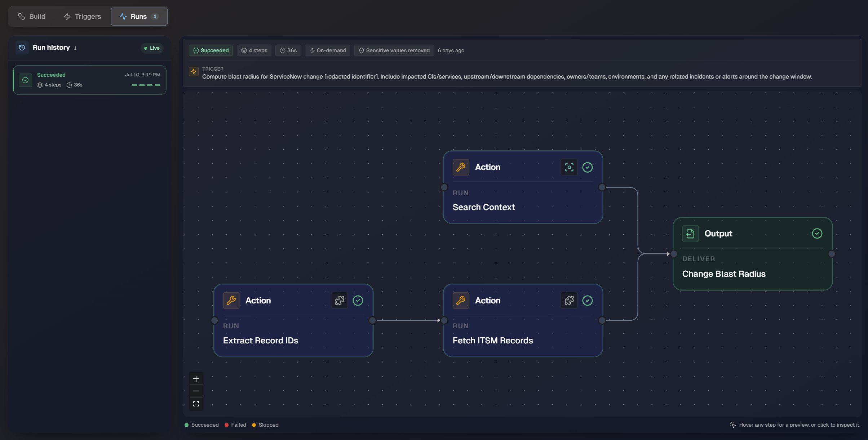Click the Runs count badge
Viewport: 868px width, 440px height.
click(155, 17)
